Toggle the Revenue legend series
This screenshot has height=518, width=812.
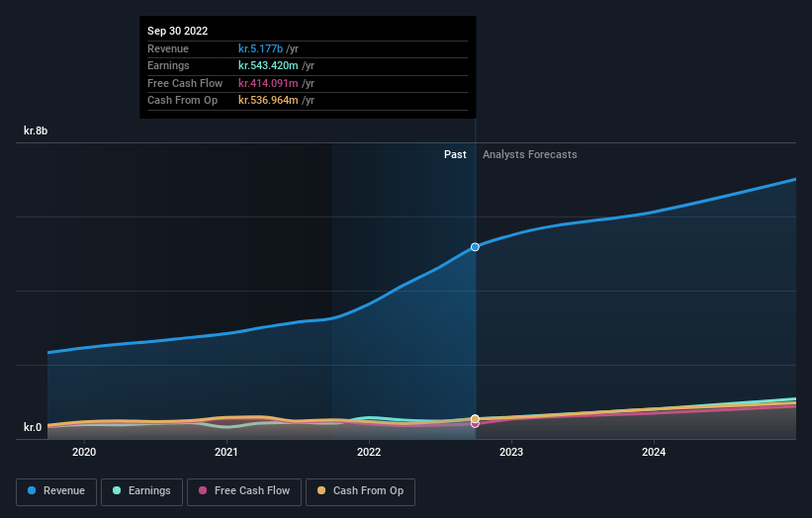coord(56,491)
